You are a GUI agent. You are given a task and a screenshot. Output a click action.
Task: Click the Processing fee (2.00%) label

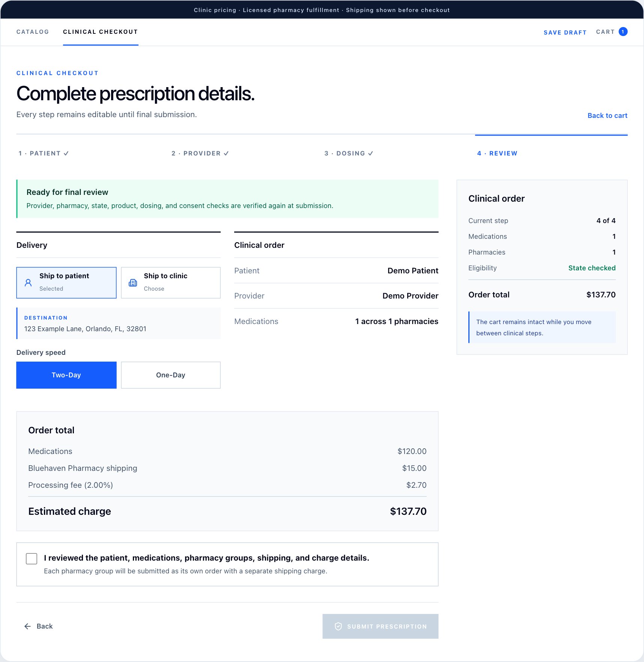point(71,485)
